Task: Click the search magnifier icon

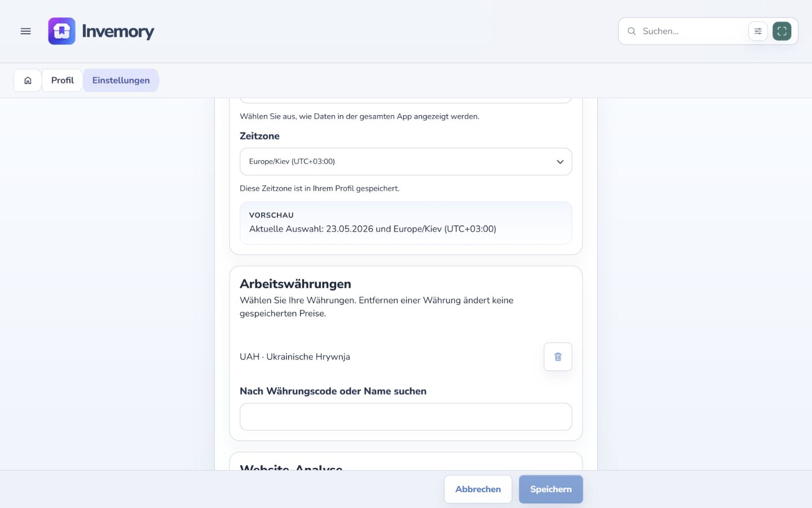Action: 632,31
